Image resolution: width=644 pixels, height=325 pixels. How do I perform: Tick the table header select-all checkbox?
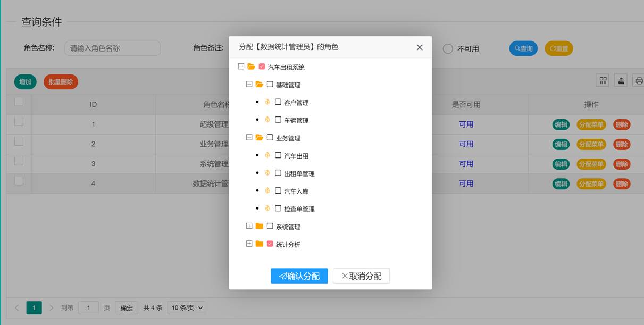coord(19,102)
